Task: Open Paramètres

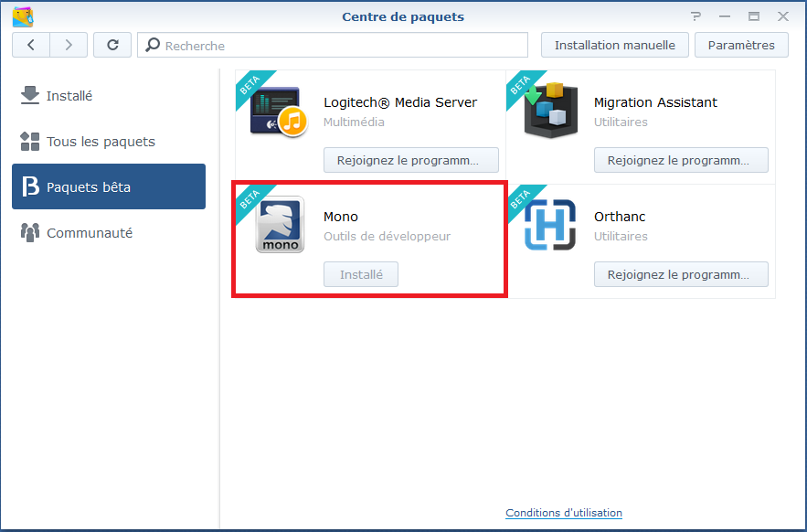Action: click(x=741, y=45)
